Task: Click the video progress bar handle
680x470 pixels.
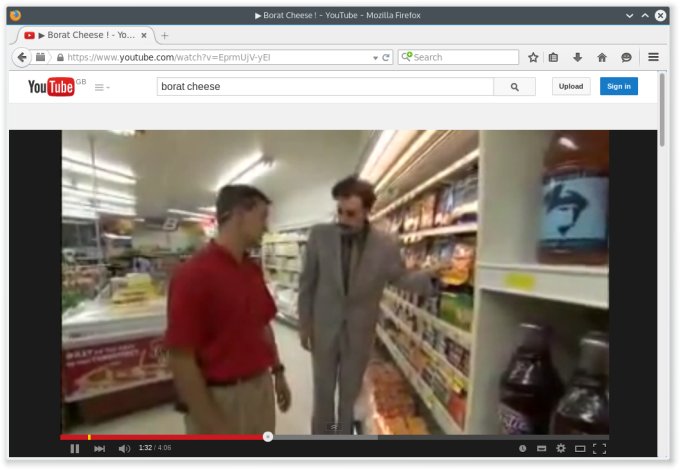Action: click(x=268, y=437)
